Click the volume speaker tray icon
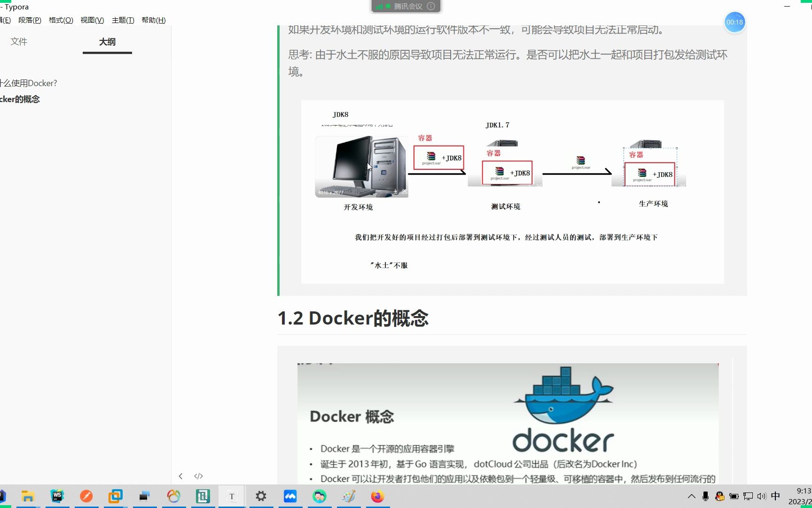812x508 pixels. coord(762,496)
